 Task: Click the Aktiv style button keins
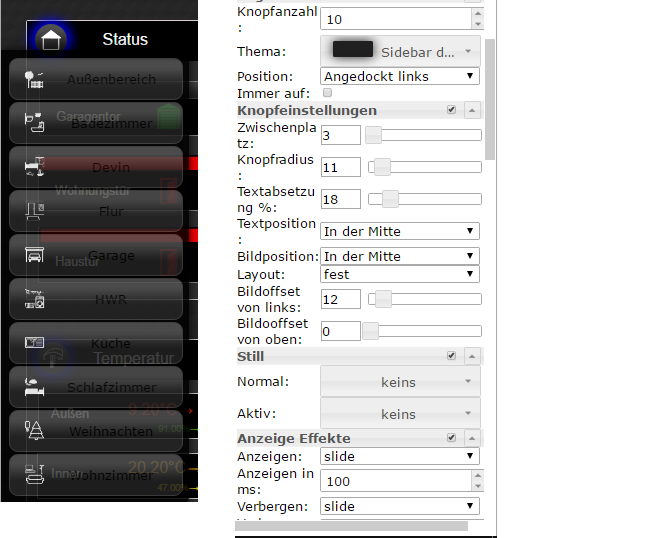(x=400, y=414)
